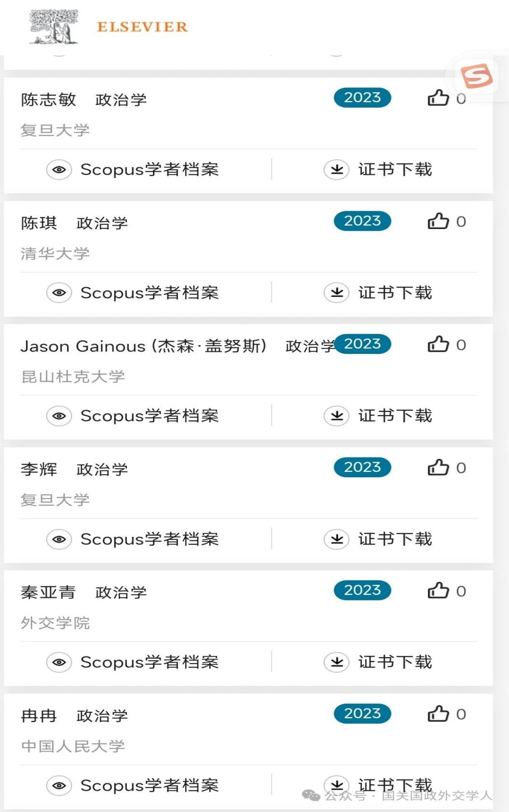View 李辉's Scopus学者档案 link

(x=149, y=539)
